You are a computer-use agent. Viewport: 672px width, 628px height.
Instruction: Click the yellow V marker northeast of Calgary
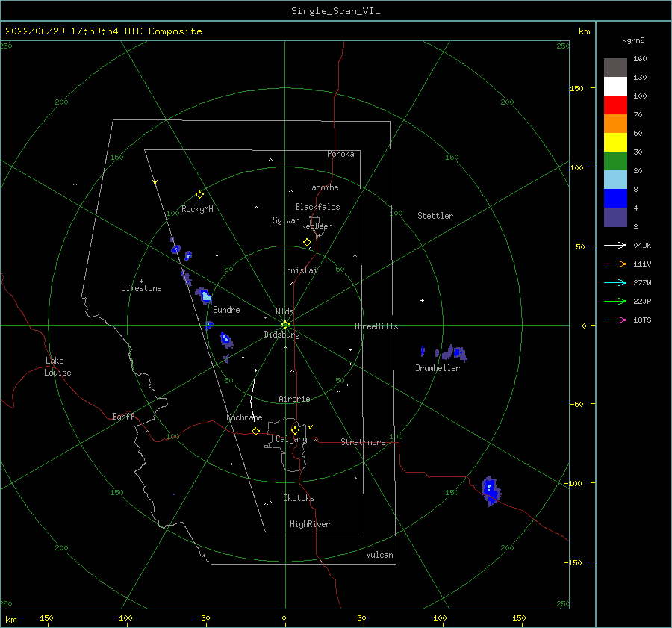311,427
